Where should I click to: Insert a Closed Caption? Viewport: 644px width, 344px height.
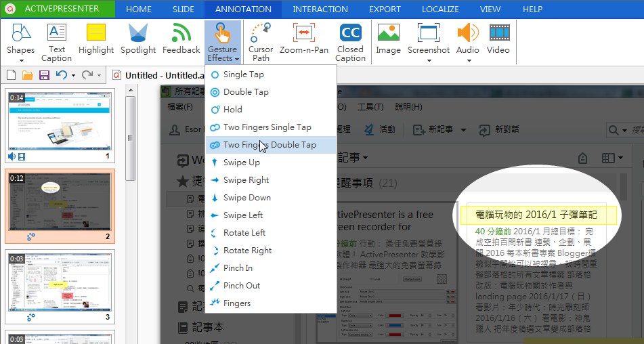click(350, 42)
